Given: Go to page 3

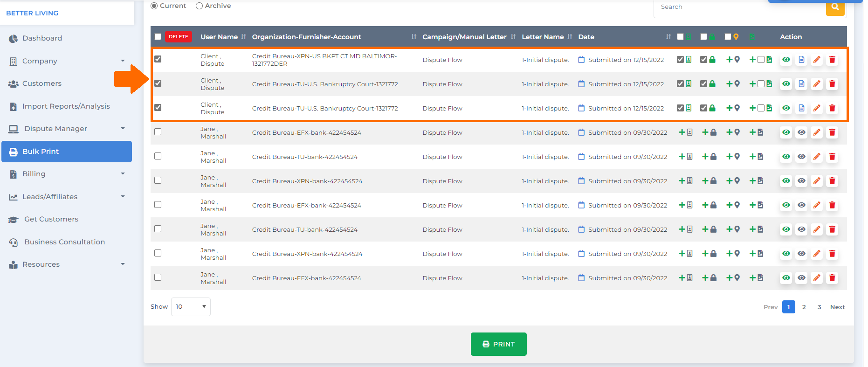Looking at the screenshot, I should 820,307.
